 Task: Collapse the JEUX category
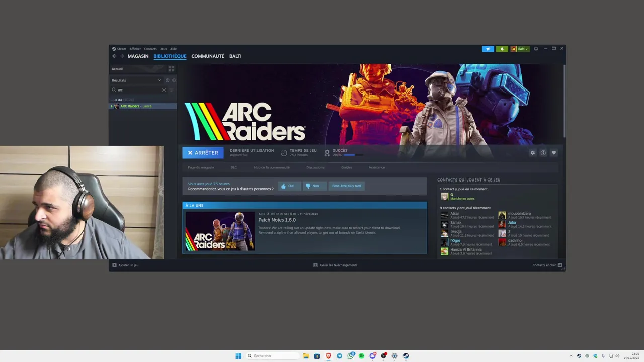(x=112, y=100)
